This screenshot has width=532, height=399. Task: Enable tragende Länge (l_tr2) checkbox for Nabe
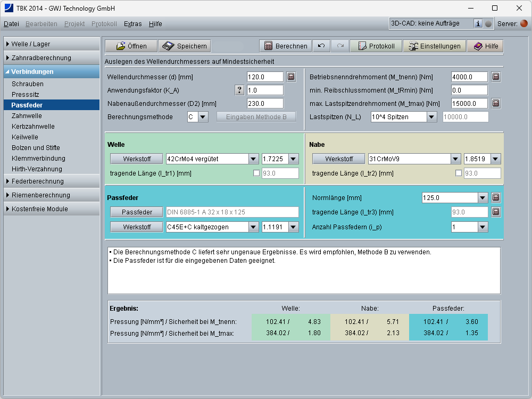tap(459, 173)
